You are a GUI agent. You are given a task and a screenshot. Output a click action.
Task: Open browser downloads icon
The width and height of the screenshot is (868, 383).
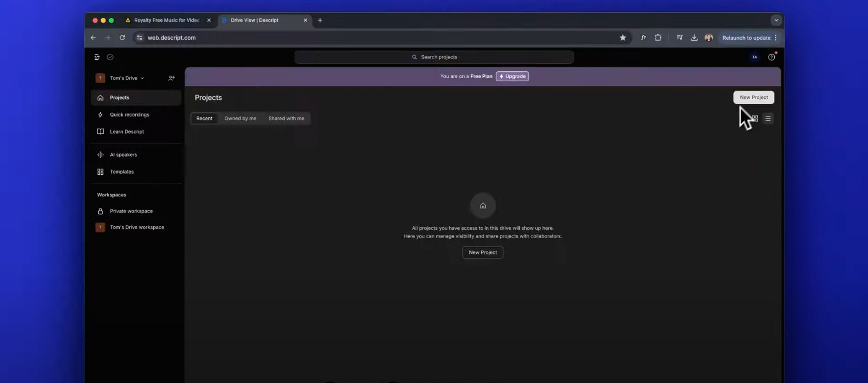coord(694,38)
